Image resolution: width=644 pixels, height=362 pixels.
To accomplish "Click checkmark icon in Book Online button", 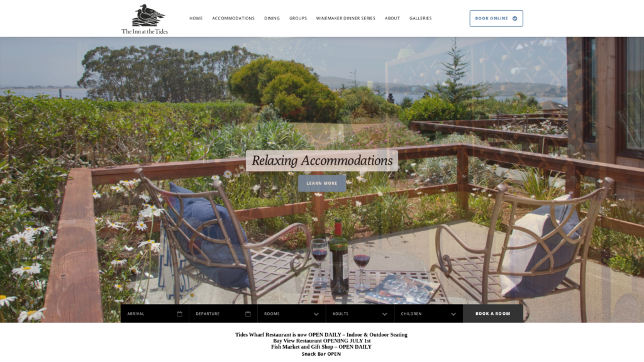I will point(514,18).
